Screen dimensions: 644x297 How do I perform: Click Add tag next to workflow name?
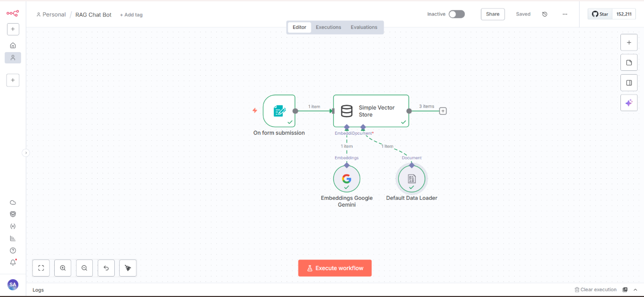[x=131, y=15]
